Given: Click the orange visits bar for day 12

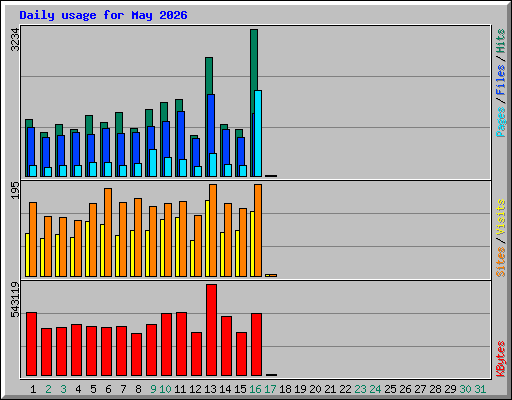Looking at the screenshot, I should coord(198,246).
